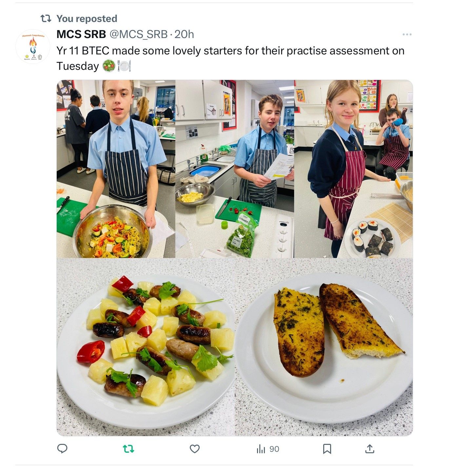The height and width of the screenshot is (476, 456).
Task: Click the repost arrows icon beside You reposted
Action: click(x=46, y=19)
